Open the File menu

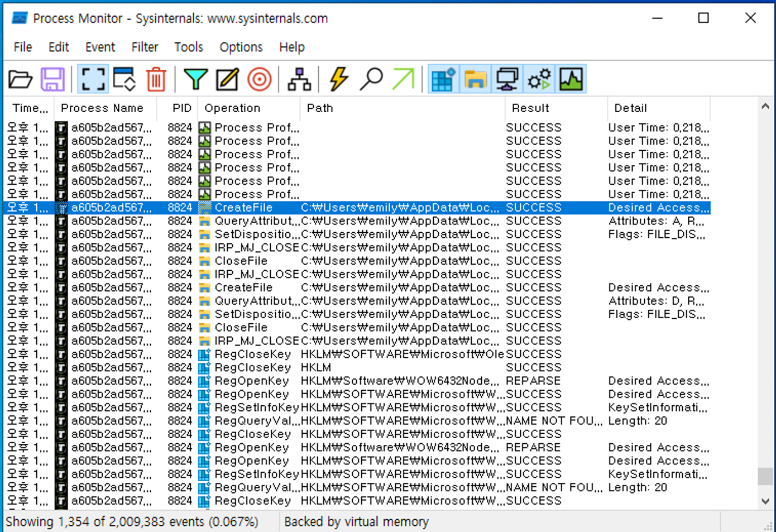point(23,47)
